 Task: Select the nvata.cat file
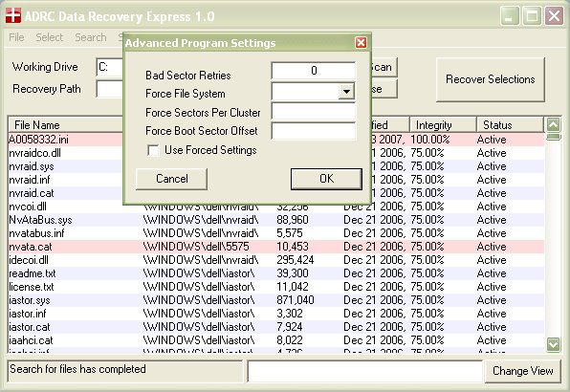[x=31, y=247]
